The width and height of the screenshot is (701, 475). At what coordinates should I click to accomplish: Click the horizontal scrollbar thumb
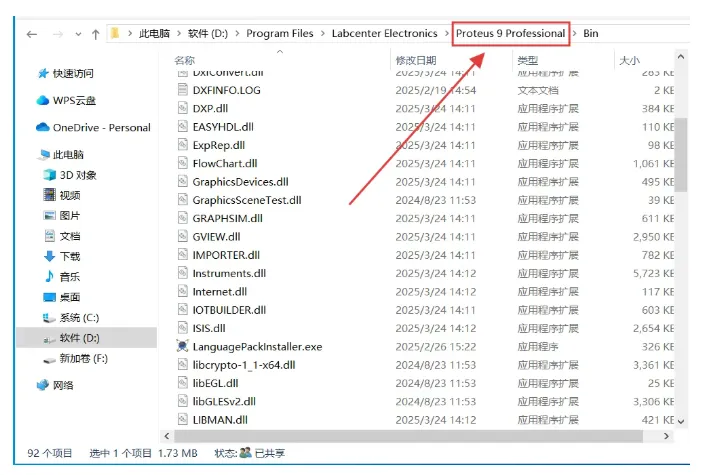coord(408,436)
